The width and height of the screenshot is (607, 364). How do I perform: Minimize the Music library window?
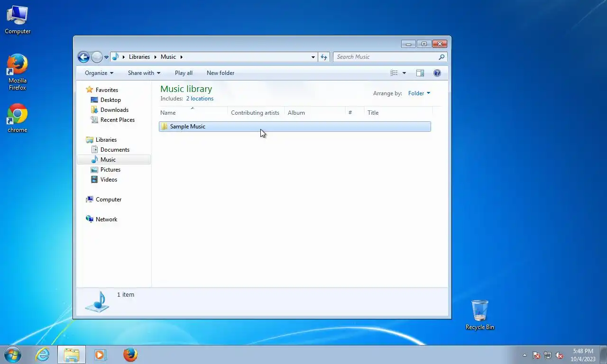click(x=408, y=44)
